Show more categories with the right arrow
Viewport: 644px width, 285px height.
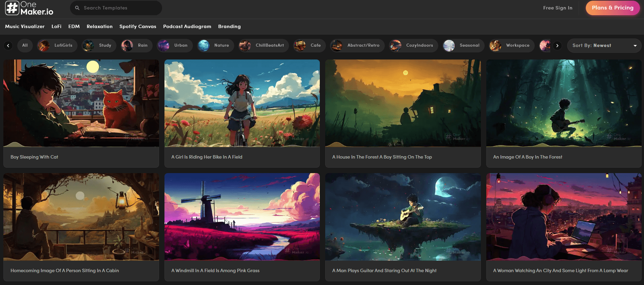pyautogui.click(x=557, y=45)
